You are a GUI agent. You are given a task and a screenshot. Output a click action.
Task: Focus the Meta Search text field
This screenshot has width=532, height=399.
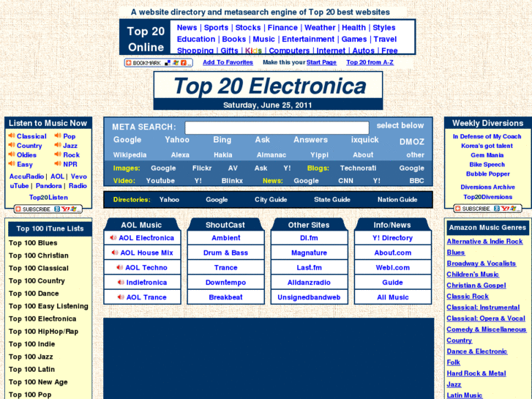[x=277, y=127]
